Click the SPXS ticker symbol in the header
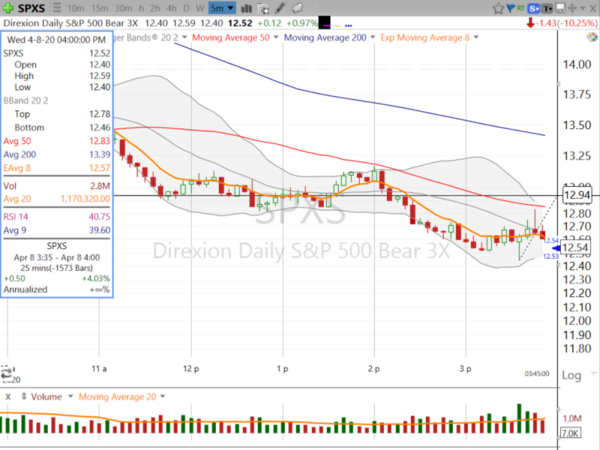Image resolution: width=600 pixels, height=450 pixels. 31,8
